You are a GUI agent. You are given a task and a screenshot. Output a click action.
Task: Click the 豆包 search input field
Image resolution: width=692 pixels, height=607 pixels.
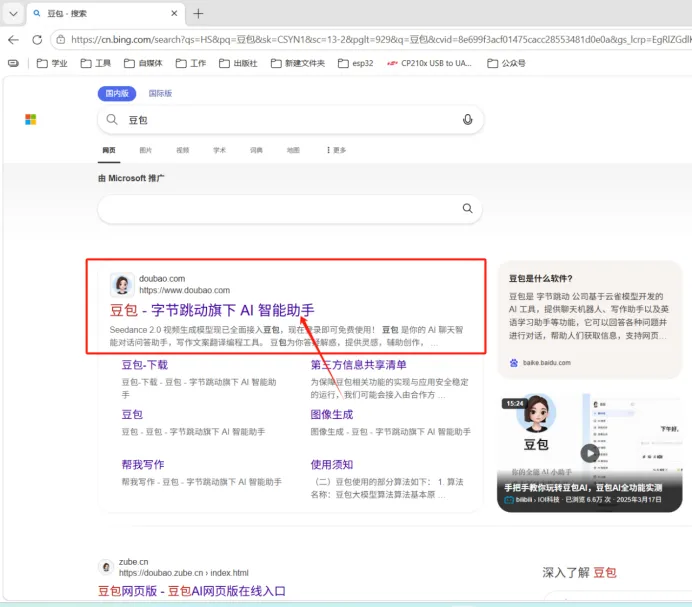(x=291, y=120)
